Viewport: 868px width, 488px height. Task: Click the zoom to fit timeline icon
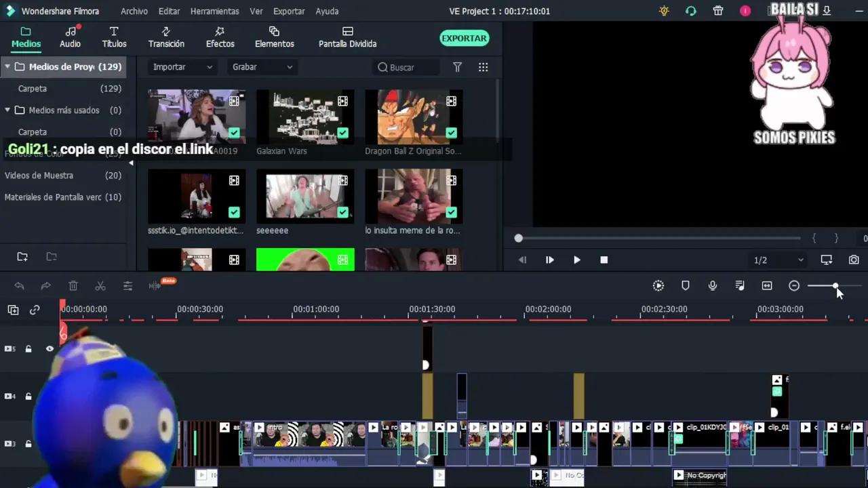[x=767, y=286]
